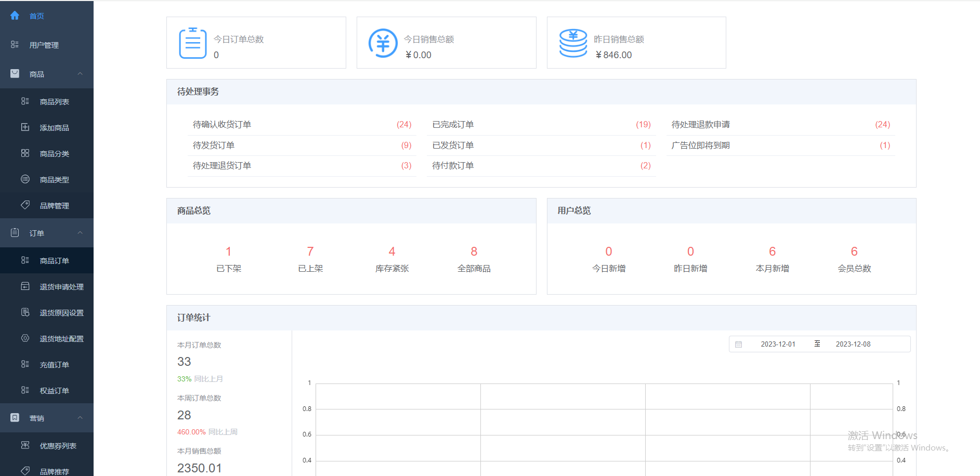This screenshot has width=980, height=476.
Task: Click the 商品 shopping bag icon
Action: tap(15, 74)
